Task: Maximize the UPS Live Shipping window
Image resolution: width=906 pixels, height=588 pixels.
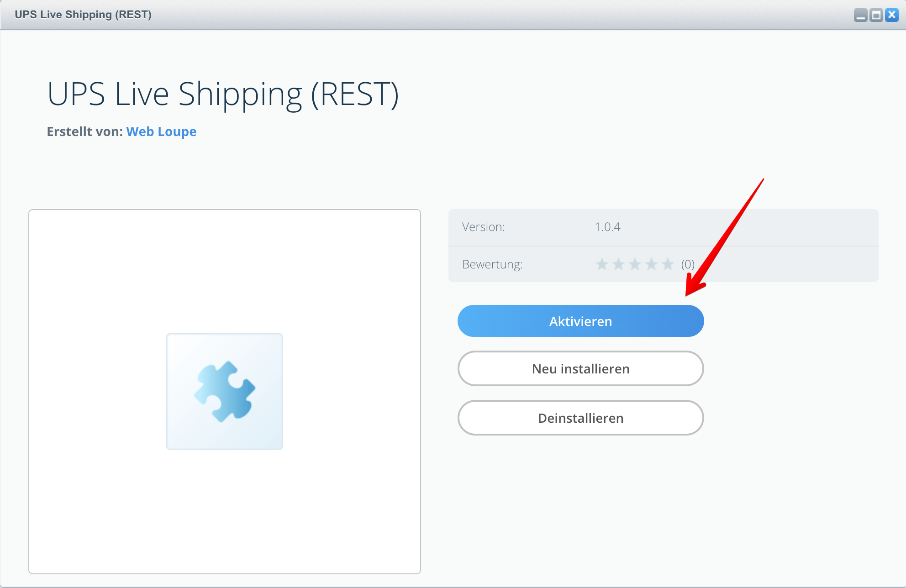Action: pyautogui.click(x=876, y=15)
